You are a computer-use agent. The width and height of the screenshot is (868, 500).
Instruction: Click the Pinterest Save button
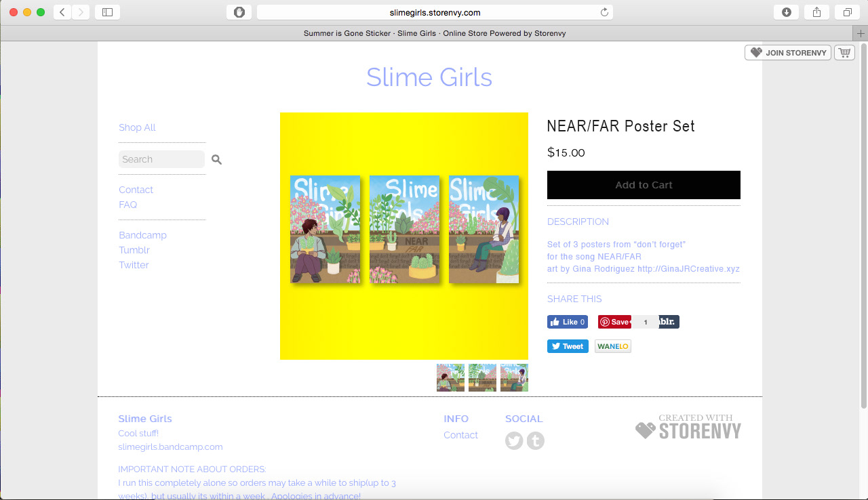614,322
